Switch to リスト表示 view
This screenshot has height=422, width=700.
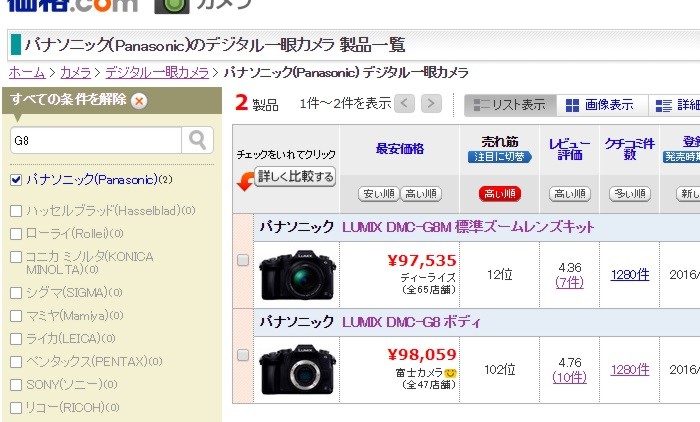point(510,105)
